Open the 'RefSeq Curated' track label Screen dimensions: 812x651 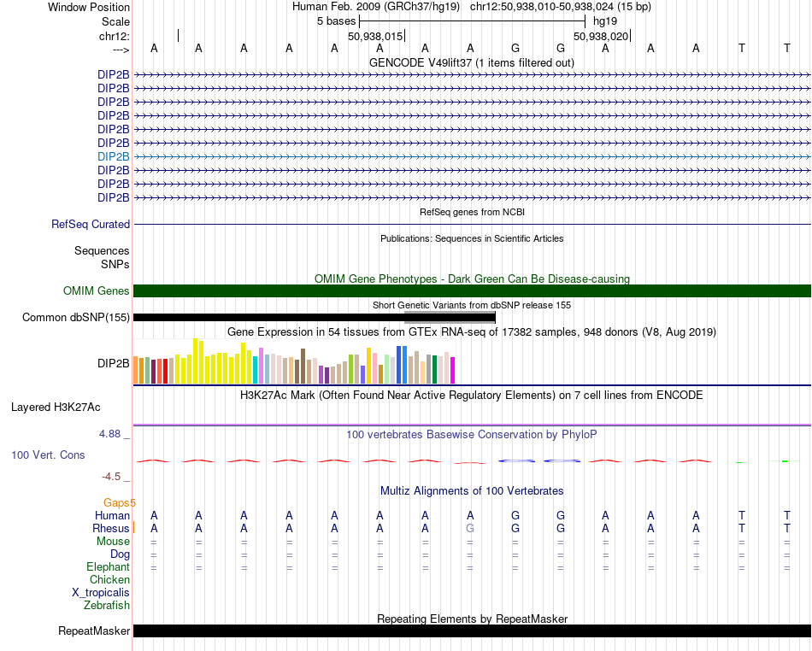(x=91, y=224)
